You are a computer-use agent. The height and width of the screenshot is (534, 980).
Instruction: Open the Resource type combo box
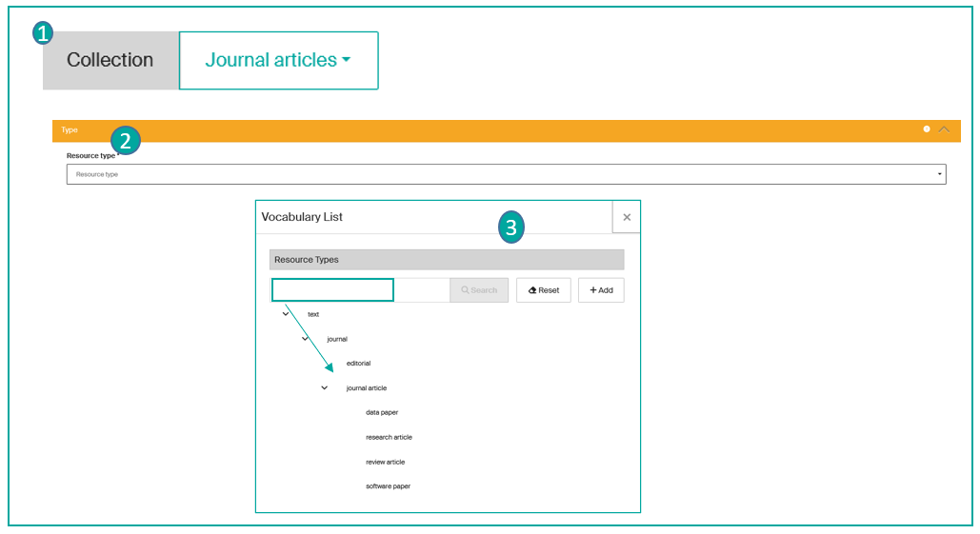506,175
